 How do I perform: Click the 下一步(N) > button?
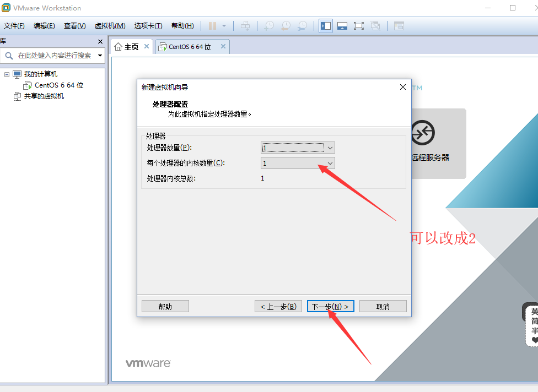(330, 306)
